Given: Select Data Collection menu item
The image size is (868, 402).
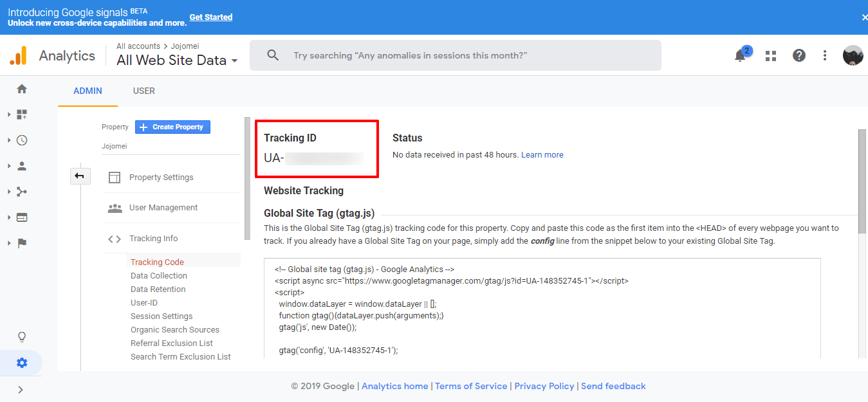Looking at the screenshot, I should pyautogui.click(x=159, y=275).
